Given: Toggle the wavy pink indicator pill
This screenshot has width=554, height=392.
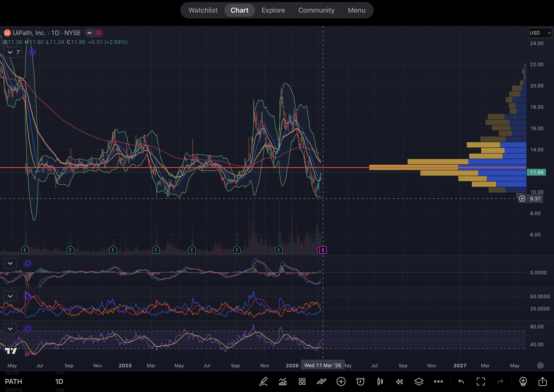Looking at the screenshot, I should [x=98, y=33].
